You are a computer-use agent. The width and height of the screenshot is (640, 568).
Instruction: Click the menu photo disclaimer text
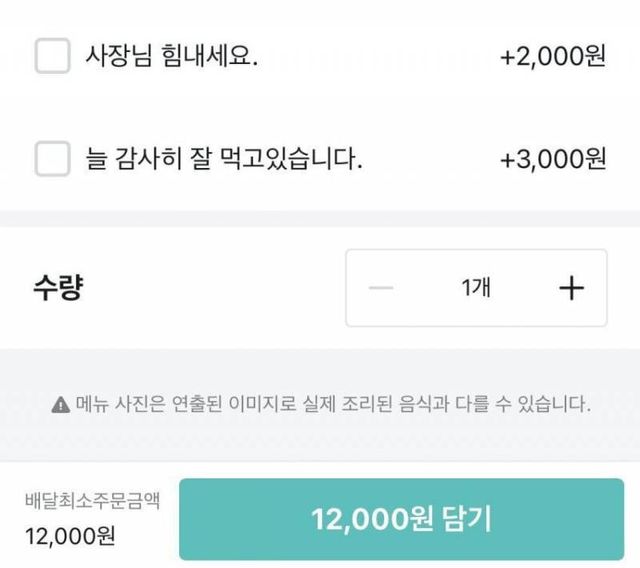(330, 405)
